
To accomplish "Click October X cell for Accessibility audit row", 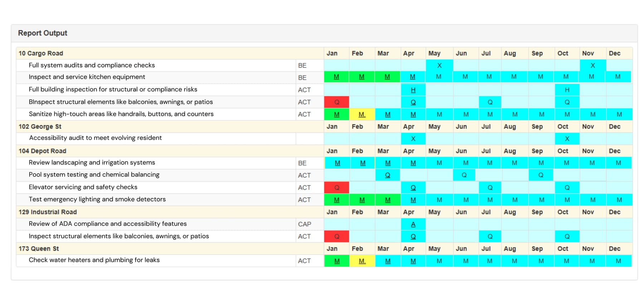I will pos(567,139).
